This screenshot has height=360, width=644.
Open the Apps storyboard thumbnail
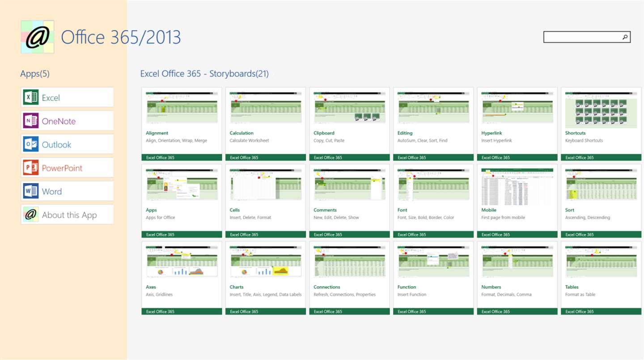point(182,185)
